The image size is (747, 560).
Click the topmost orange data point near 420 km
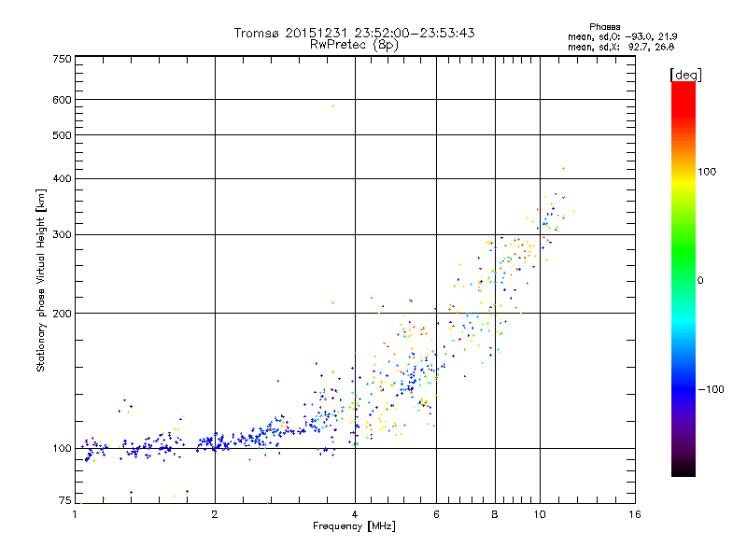click(x=564, y=169)
